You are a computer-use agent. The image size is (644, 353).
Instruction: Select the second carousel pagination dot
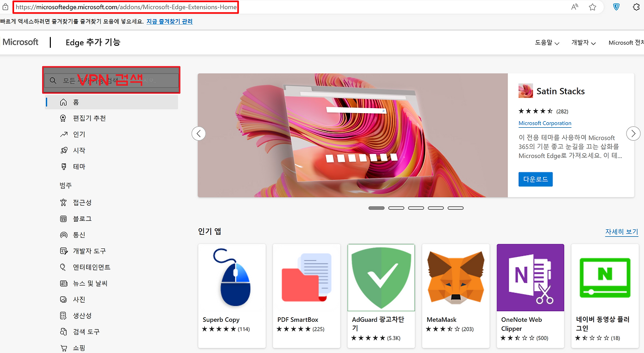pyautogui.click(x=396, y=208)
